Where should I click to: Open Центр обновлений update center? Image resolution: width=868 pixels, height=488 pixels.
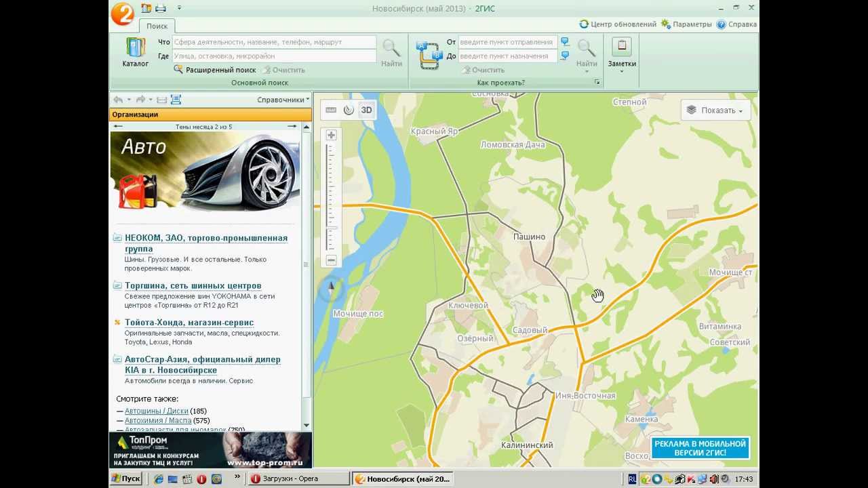tap(618, 24)
